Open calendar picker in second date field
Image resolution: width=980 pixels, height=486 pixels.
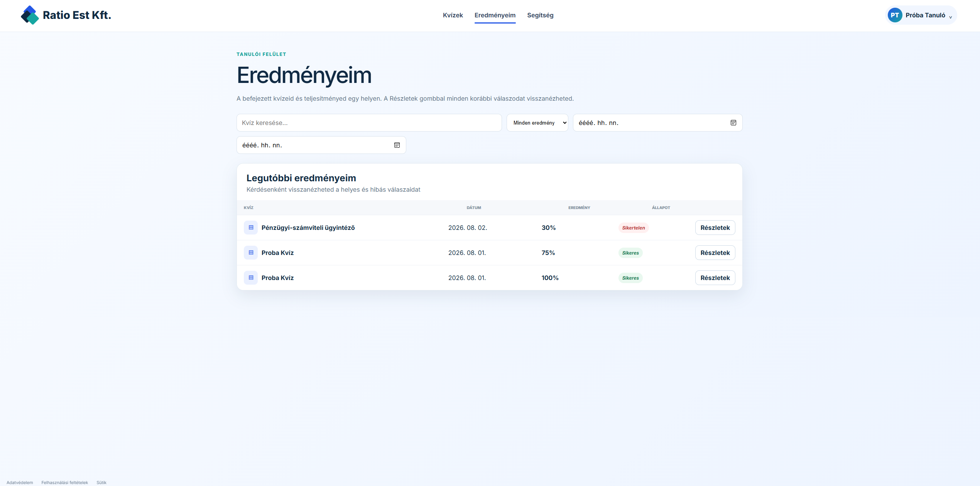point(397,145)
